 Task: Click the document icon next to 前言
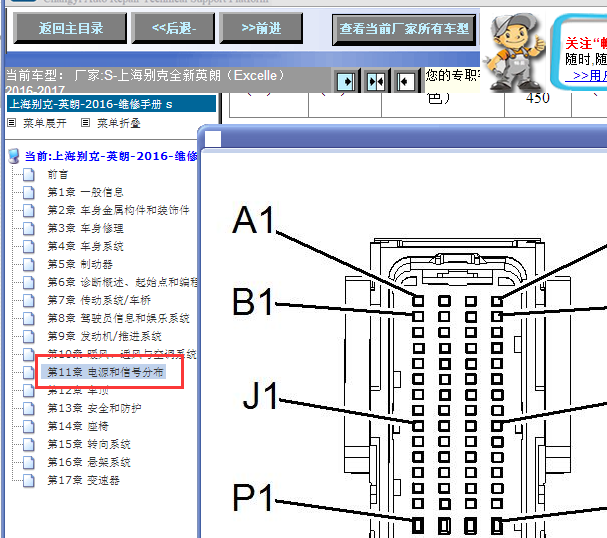pos(29,175)
